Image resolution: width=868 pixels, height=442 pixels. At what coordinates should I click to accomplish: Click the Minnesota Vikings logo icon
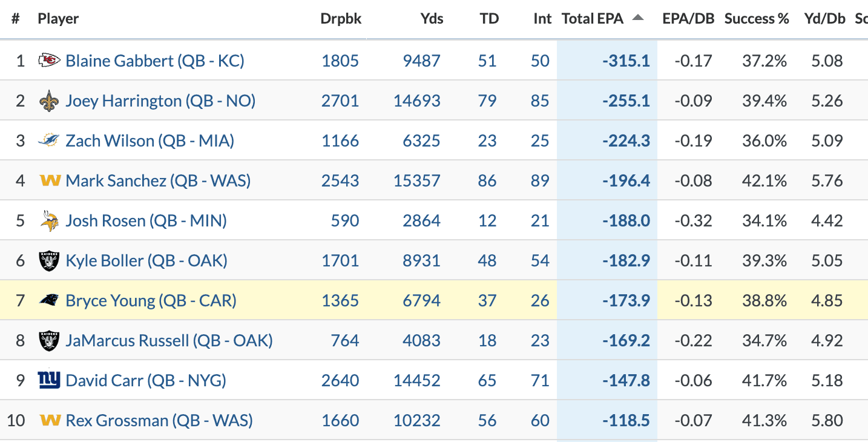point(49,220)
